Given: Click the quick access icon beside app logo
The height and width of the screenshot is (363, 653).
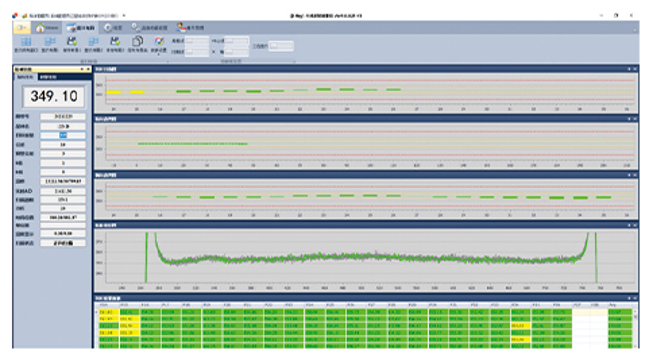Looking at the screenshot, I should click(x=25, y=15).
